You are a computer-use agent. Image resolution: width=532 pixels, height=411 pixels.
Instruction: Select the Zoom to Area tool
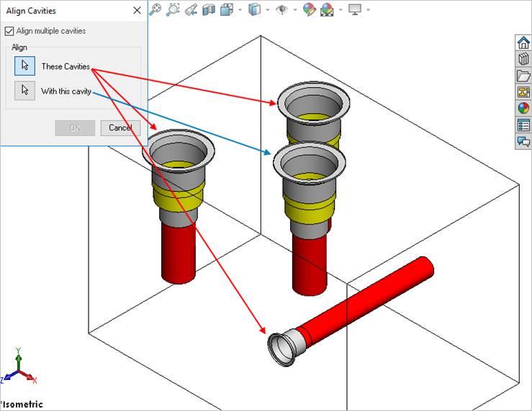tap(173, 9)
